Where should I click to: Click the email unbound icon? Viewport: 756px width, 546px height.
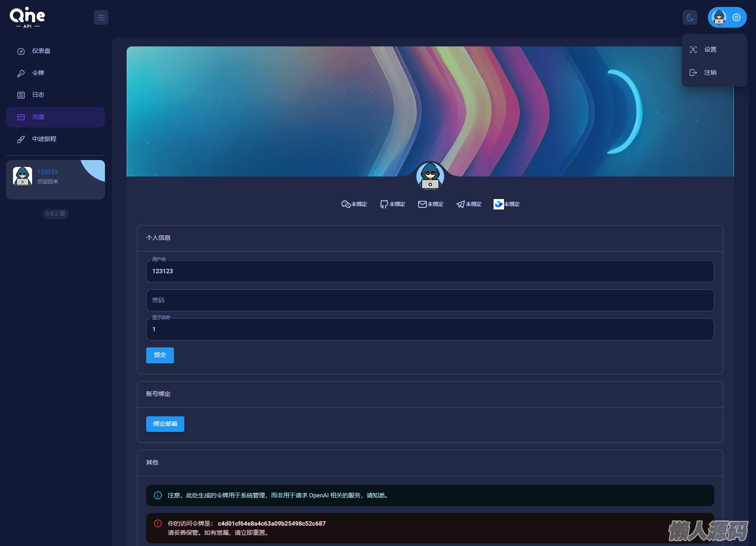click(422, 204)
